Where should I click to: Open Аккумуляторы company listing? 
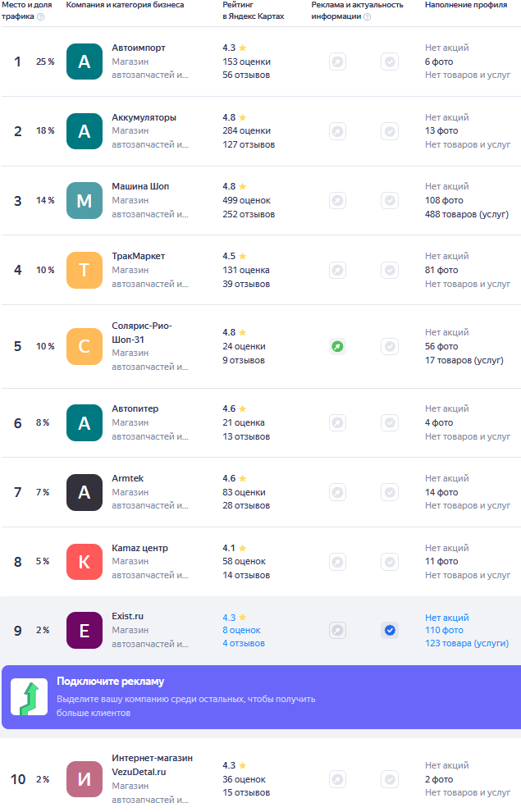(144, 117)
